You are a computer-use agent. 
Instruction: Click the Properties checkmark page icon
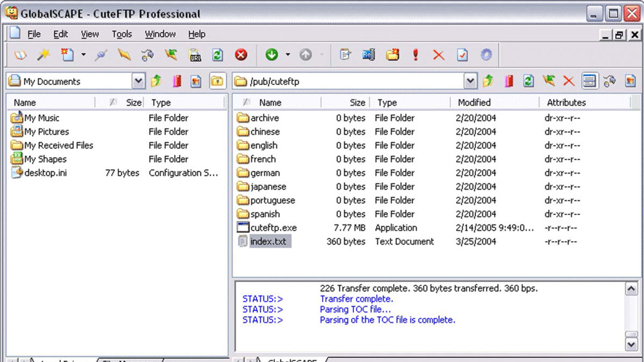point(462,55)
